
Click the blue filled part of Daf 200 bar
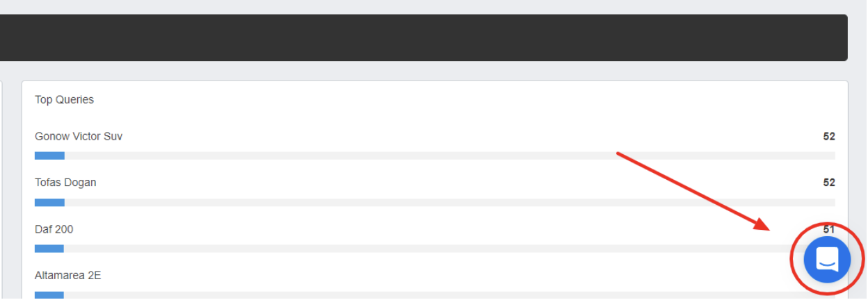click(x=49, y=249)
